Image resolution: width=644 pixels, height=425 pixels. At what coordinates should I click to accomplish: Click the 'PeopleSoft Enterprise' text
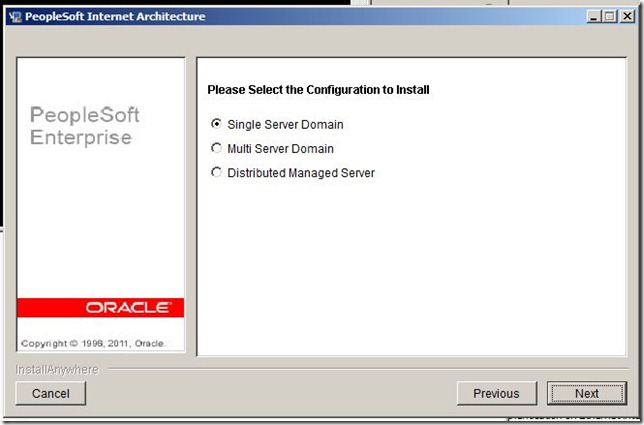click(x=85, y=126)
